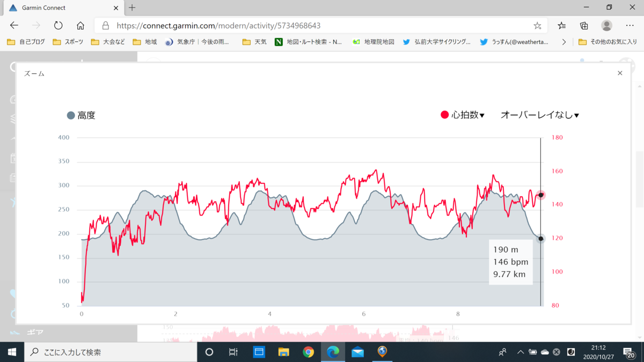Image resolution: width=644 pixels, height=362 pixels.
Task: Open the 地理院地図 bookmark
Action: coord(374,42)
